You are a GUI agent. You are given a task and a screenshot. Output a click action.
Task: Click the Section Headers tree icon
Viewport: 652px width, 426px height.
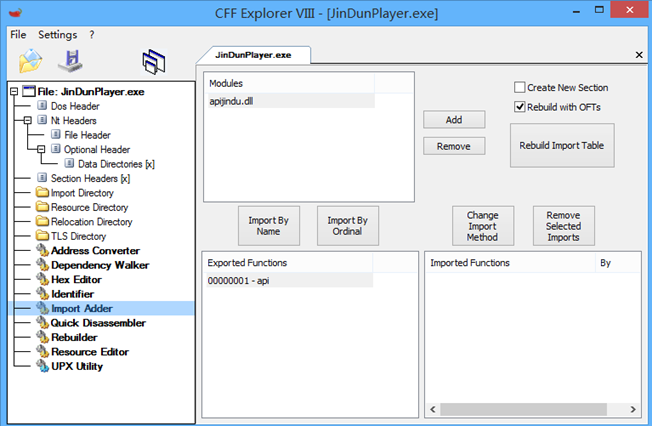coord(42,178)
